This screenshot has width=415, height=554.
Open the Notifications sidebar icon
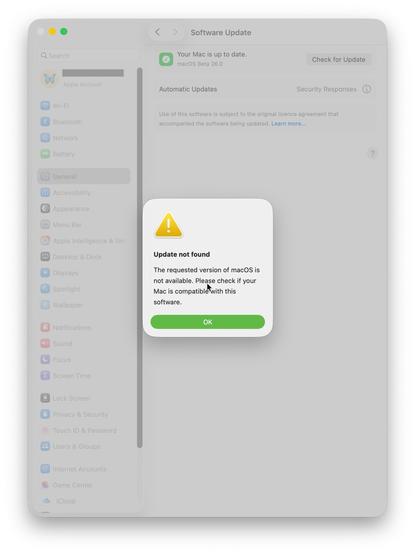[45, 327]
